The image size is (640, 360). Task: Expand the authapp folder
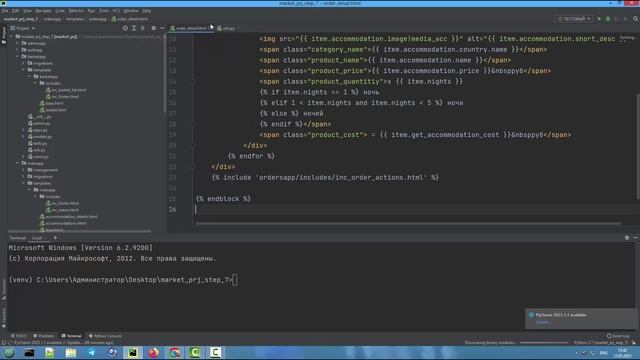point(18,50)
